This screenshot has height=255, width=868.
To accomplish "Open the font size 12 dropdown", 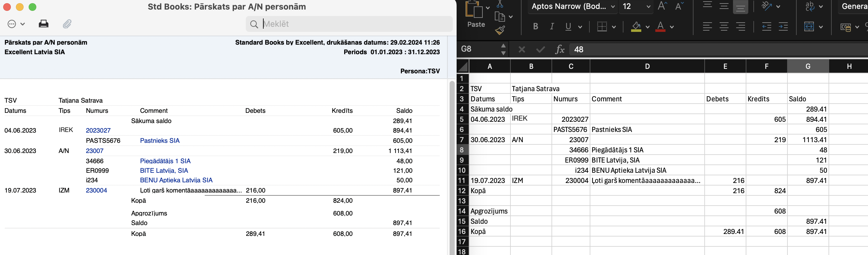I will point(648,7).
